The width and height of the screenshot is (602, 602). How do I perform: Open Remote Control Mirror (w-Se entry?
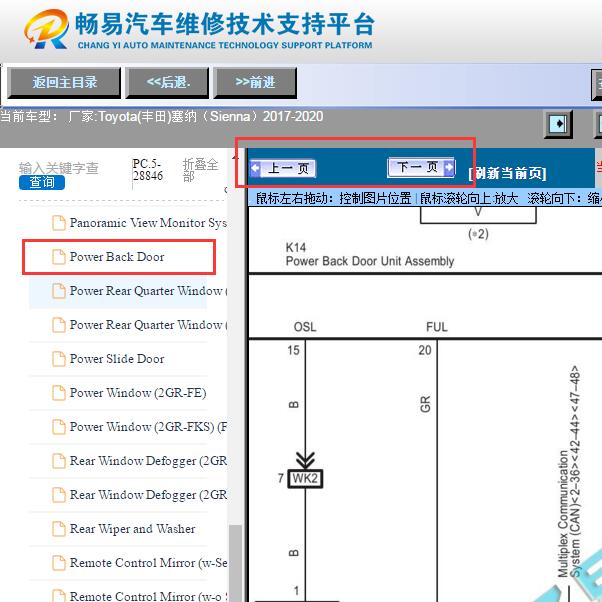[148, 562]
